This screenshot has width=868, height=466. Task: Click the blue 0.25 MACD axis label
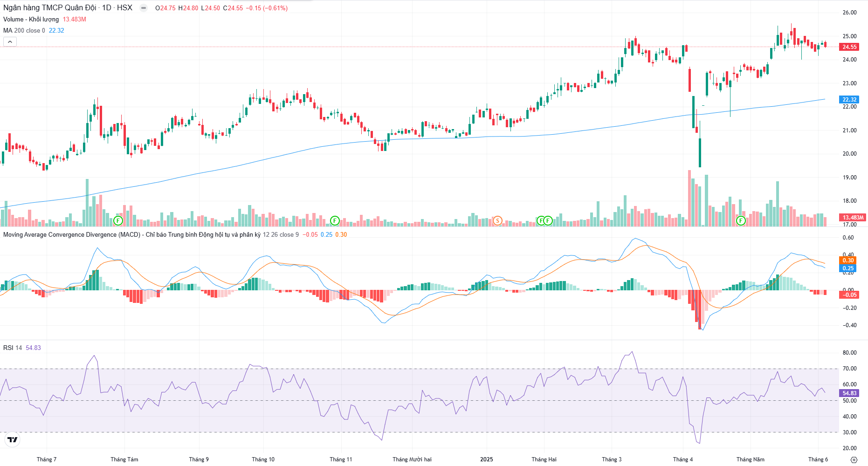tap(848, 268)
